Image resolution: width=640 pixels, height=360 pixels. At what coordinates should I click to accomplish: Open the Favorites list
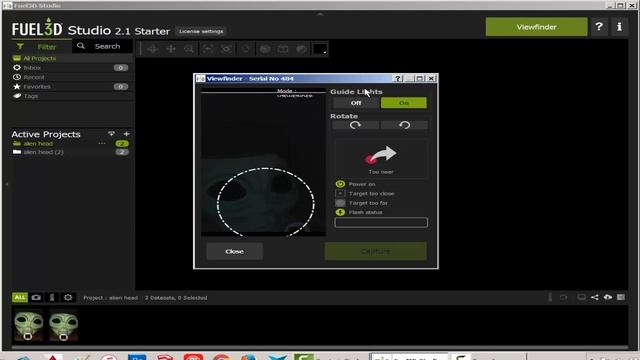[x=37, y=87]
